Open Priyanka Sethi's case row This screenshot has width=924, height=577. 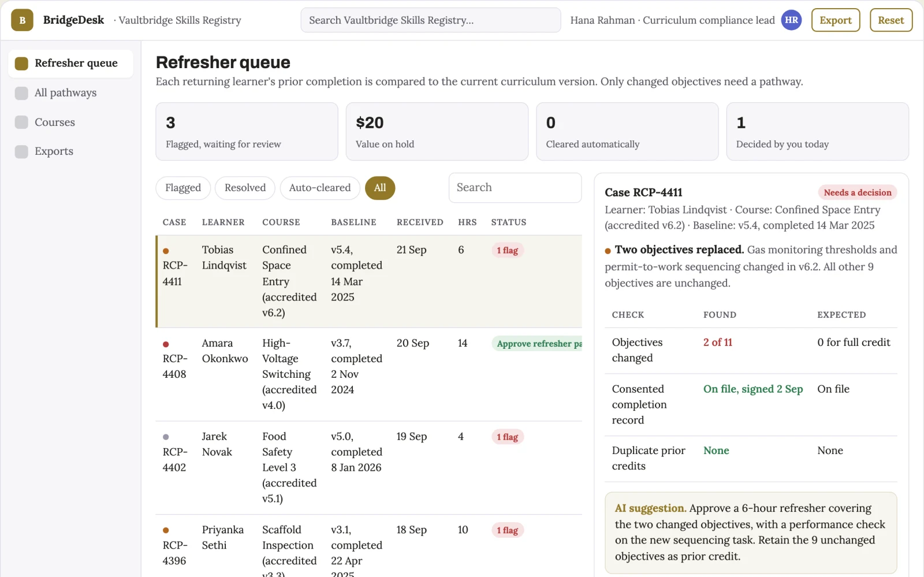click(369, 546)
